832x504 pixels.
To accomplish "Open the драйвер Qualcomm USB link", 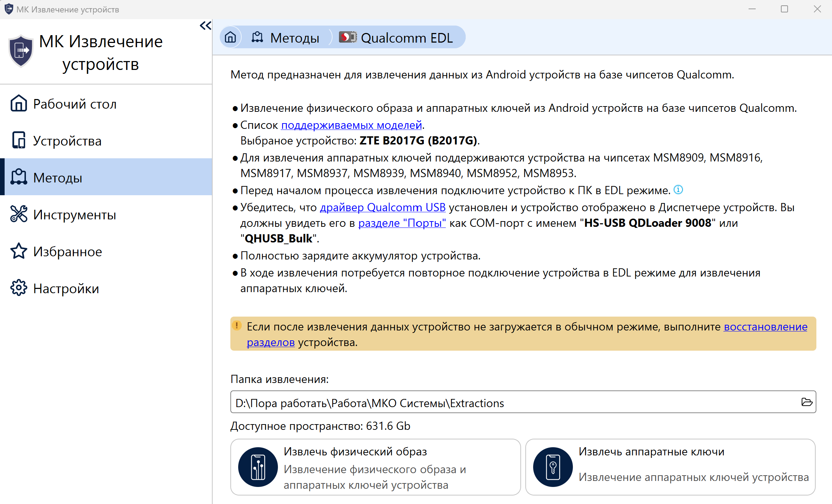I will click(x=383, y=207).
